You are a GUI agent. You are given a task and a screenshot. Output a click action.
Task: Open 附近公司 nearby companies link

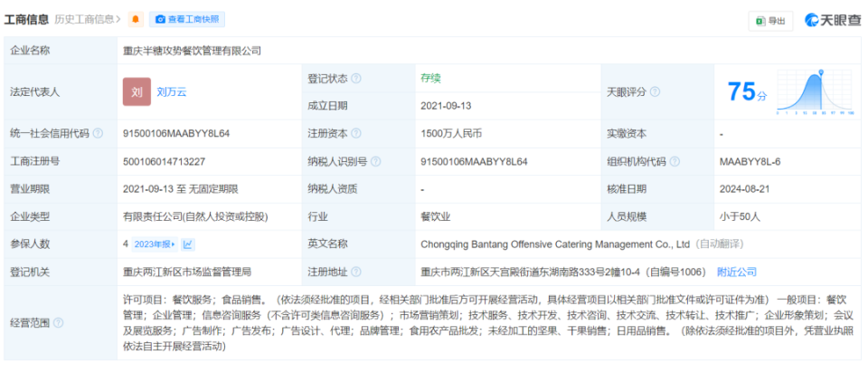(737, 273)
